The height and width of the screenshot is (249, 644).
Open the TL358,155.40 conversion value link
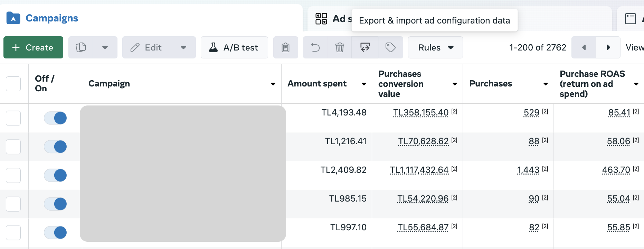[x=421, y=112]
